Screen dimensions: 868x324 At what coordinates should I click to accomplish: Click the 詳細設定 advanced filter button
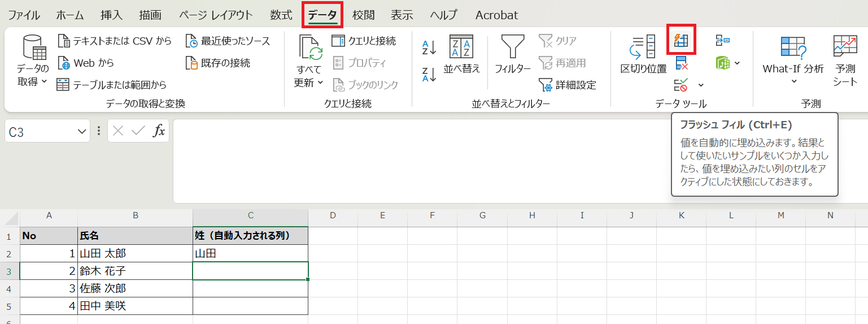click(567, 85)
